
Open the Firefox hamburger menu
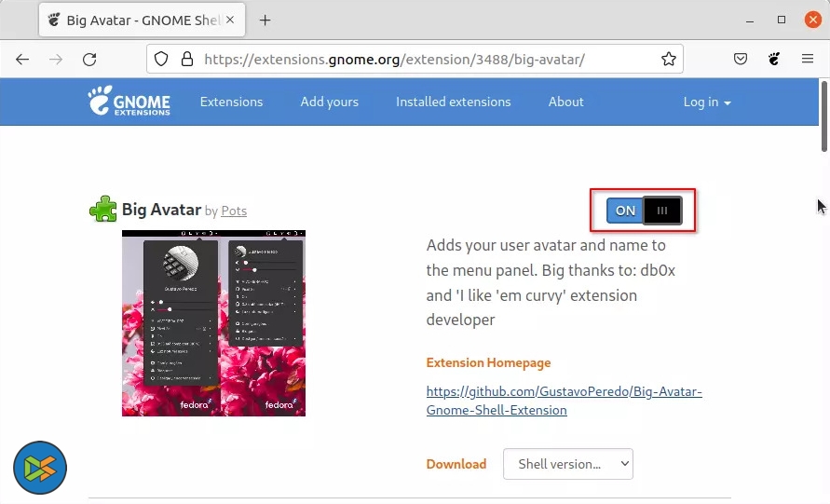tap(808, 59)
